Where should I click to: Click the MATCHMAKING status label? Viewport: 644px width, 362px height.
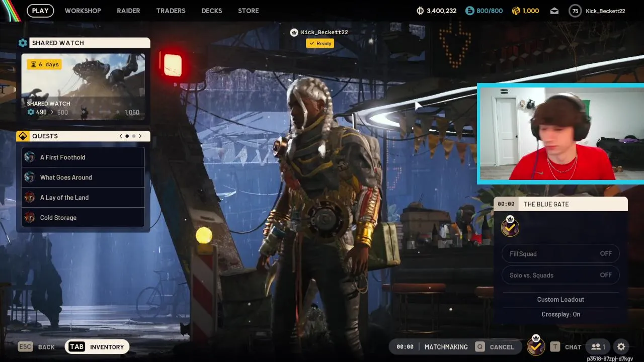pyautogui.click(x=446, y=347)
